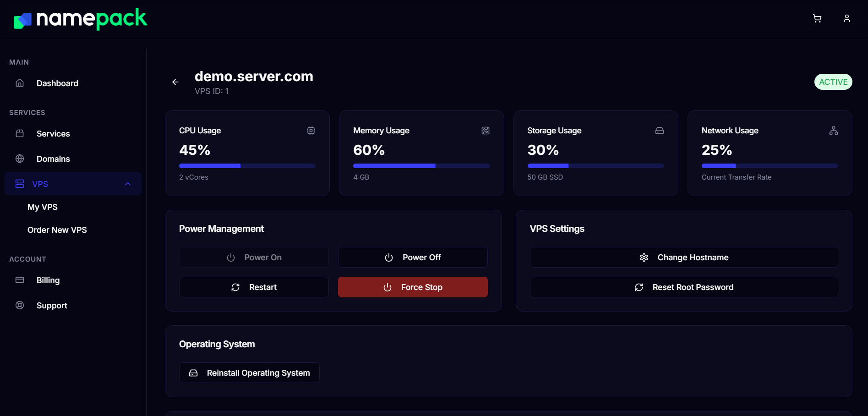Go to My VPS page
The height and width of the screenshot is (416, 868).
click(42, 207)
